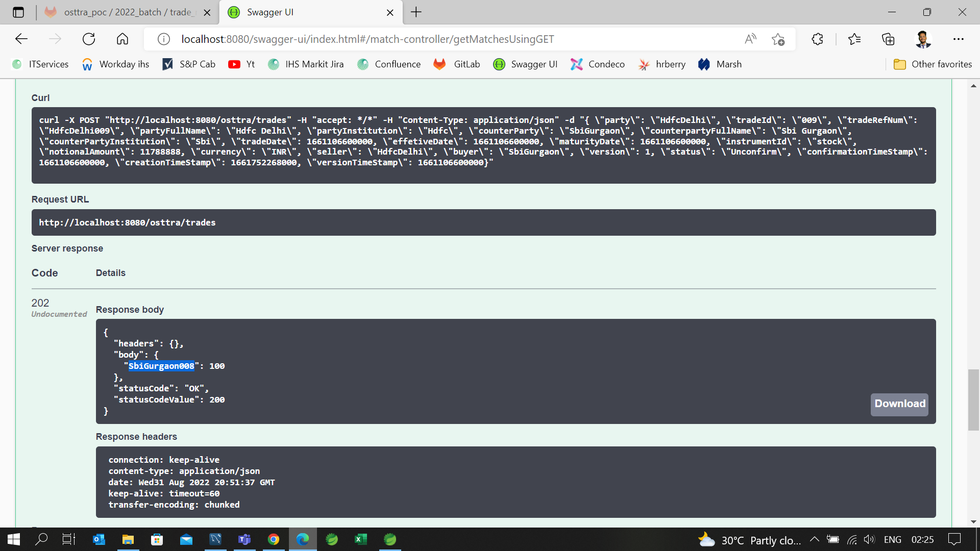Open Microsoft Teams from taskbar
Viewport: 980px width, 551px height.
point(244,539)
